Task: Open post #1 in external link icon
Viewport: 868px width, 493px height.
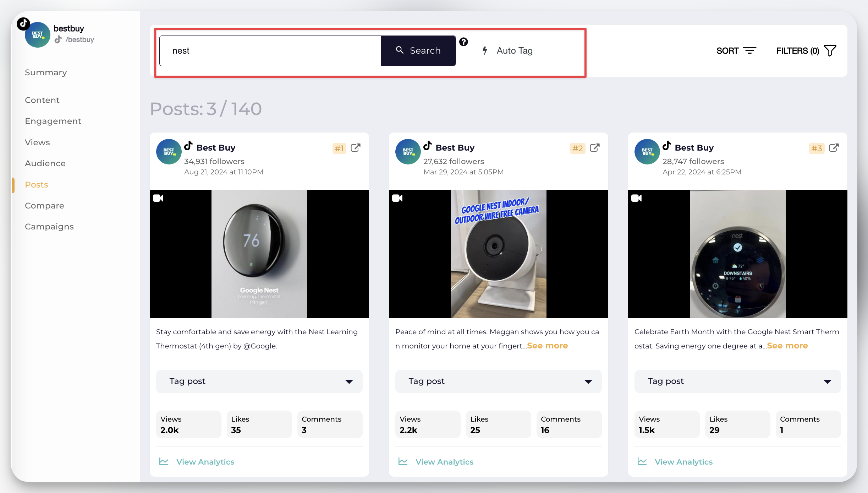Action: [x=356, y=148]
